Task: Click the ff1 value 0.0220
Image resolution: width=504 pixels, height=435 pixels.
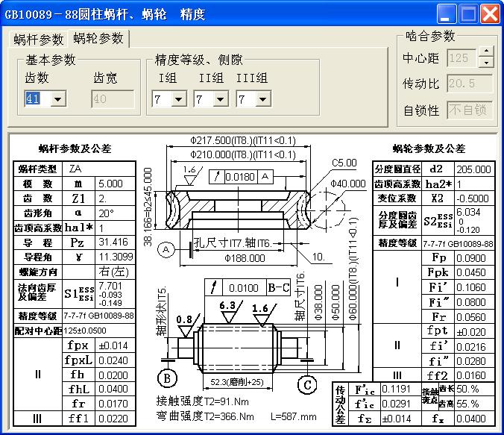Action: [113, 419]
